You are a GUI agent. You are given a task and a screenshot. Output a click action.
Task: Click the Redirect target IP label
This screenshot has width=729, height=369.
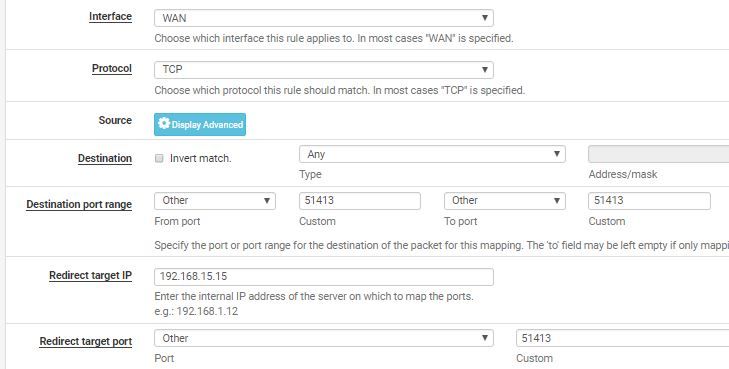90,276
